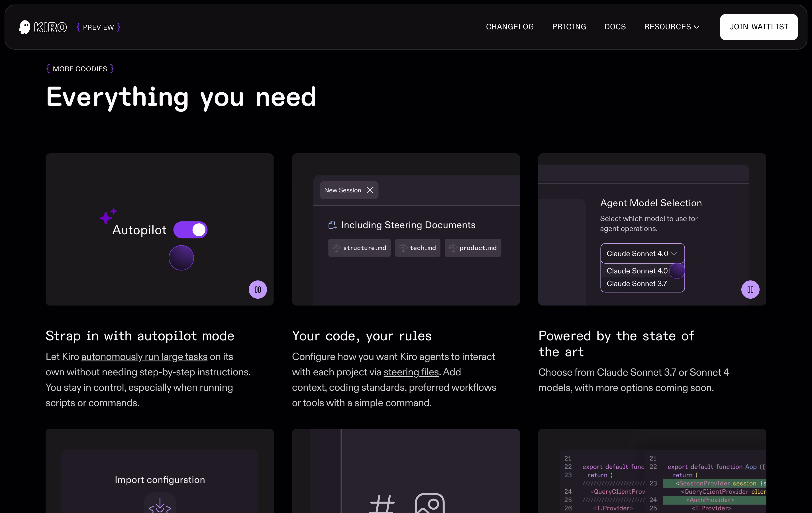
Task: Click the Including Steering Documents title
Action: point(408,225)
